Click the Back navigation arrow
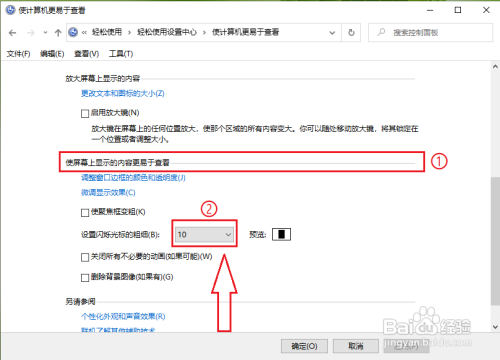The height and width of the screenshot is (360, 500). [13, 33]
